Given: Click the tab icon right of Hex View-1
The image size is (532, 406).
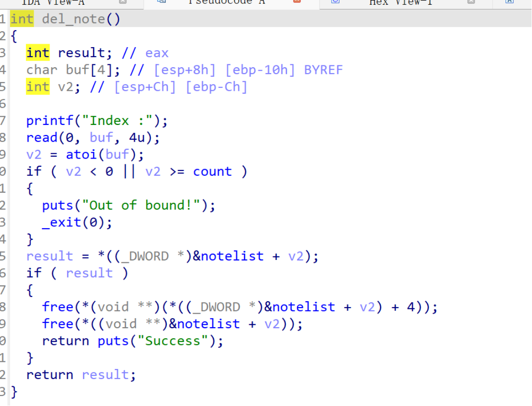Looking at the screenshot, I should [509, 2].
